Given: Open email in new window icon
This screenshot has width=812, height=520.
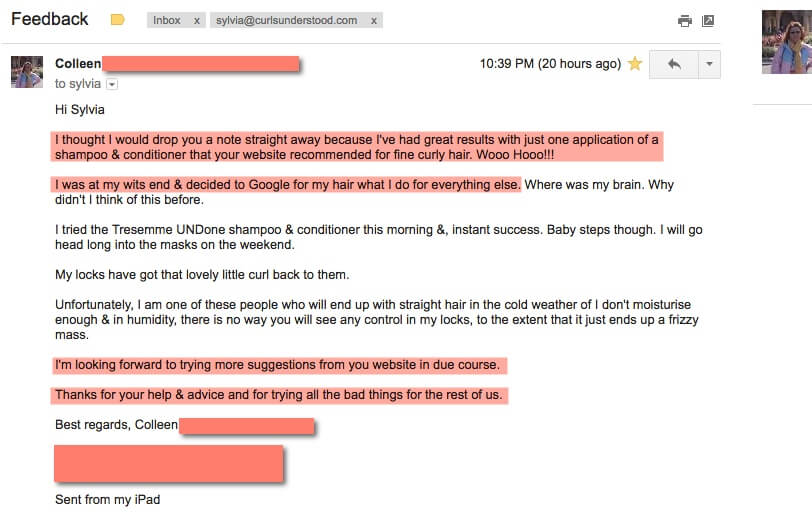Looking at the screenshot, I should (x=708, y=21).
